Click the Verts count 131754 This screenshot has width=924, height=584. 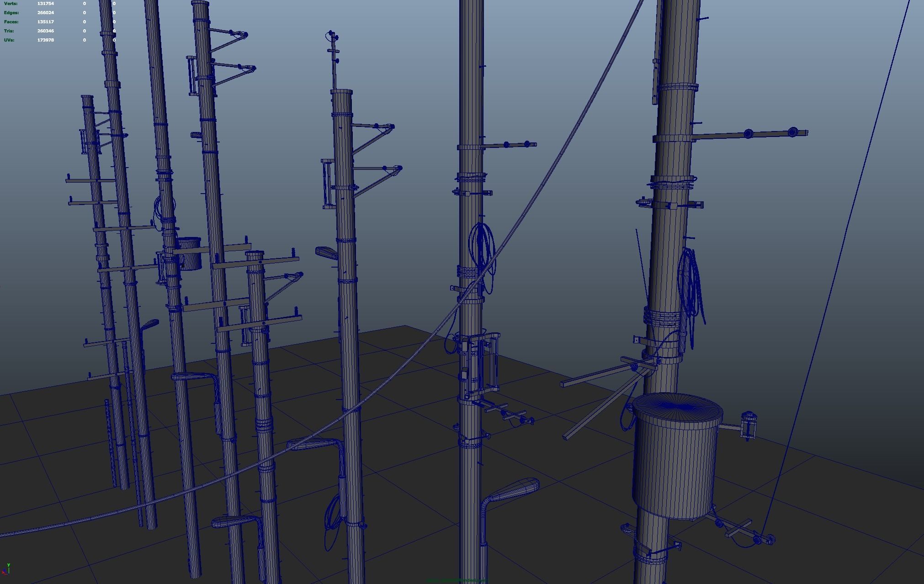tap(45, 4)
